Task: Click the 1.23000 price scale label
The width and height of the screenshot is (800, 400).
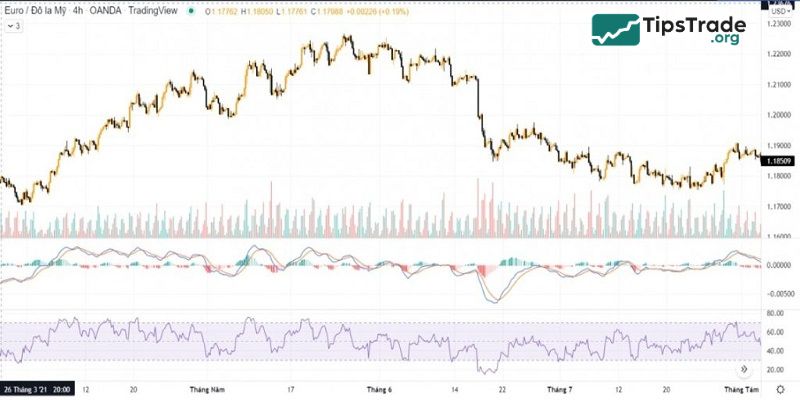Action: [x=778, y=24]
